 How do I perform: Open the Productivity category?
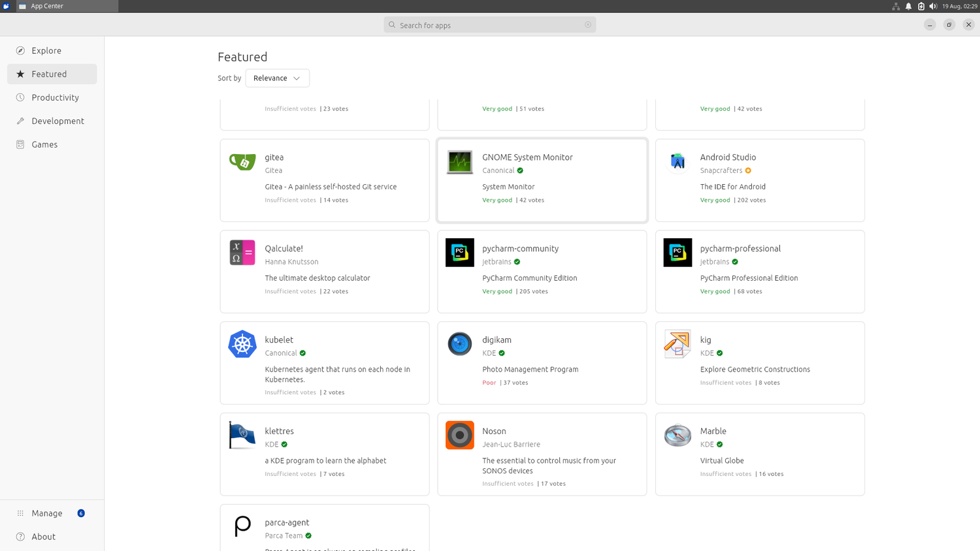coord(52,97)
